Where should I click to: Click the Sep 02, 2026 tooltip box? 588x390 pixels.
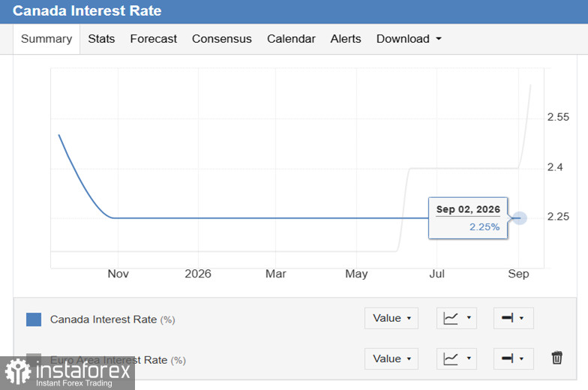[x=468, y=217]
